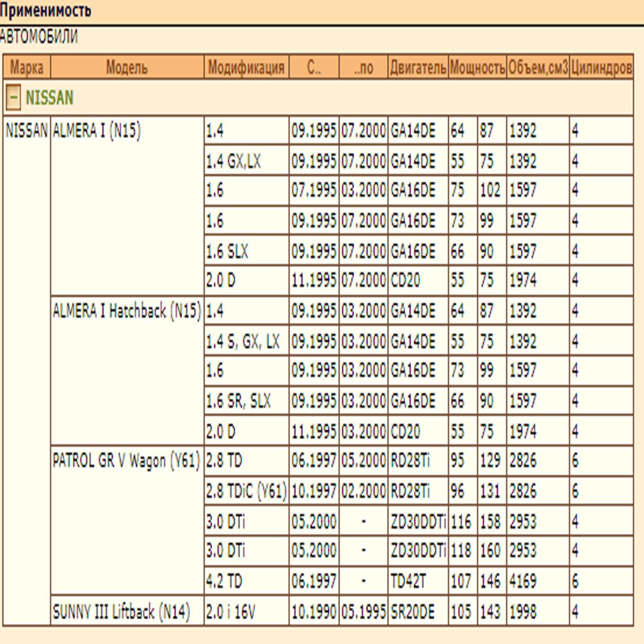Click the Модель column header
Image resolution: width=644 pixels, height=644 pixels.
[x=127, y=67]
